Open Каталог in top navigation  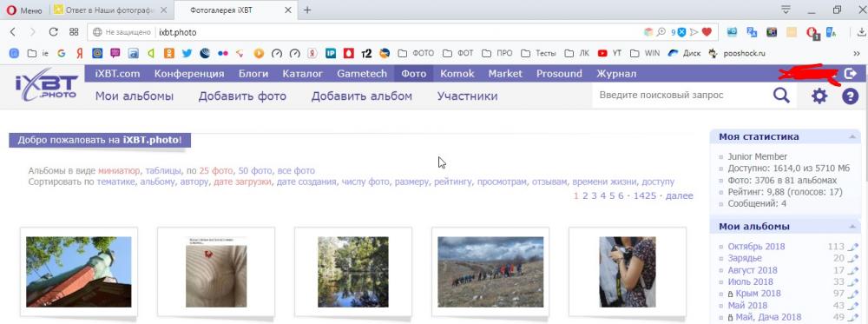[x=302, y=74]
